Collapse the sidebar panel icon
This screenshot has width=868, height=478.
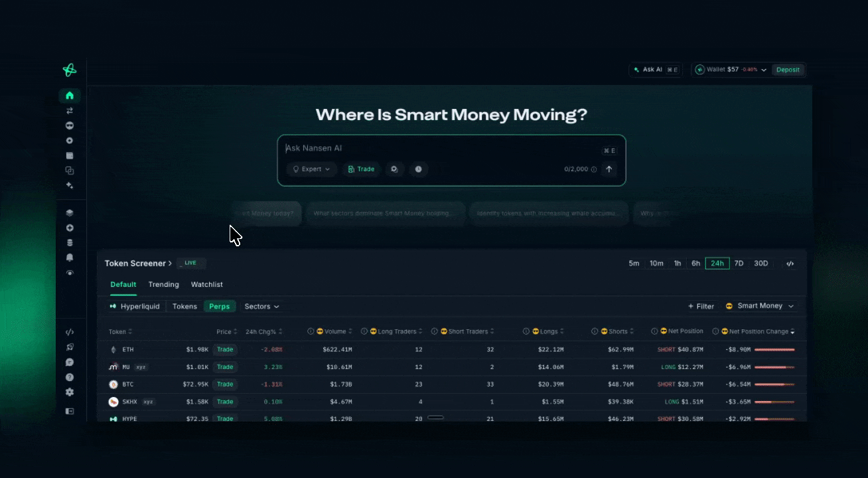(x=70, y=411)
